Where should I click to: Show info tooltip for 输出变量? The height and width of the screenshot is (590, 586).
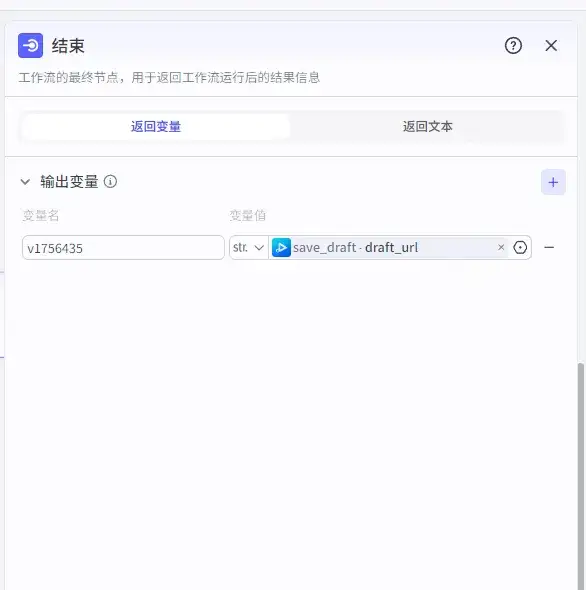click(110, 182)
